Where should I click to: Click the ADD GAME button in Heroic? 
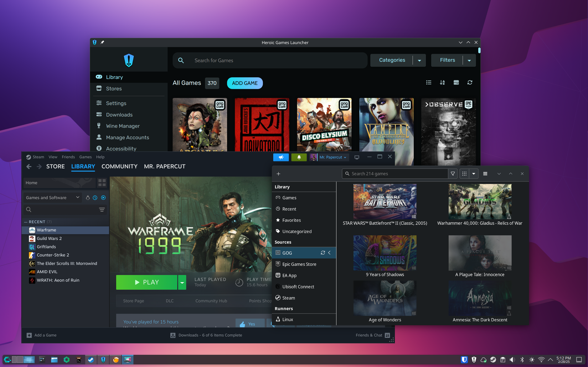point(245,83)
